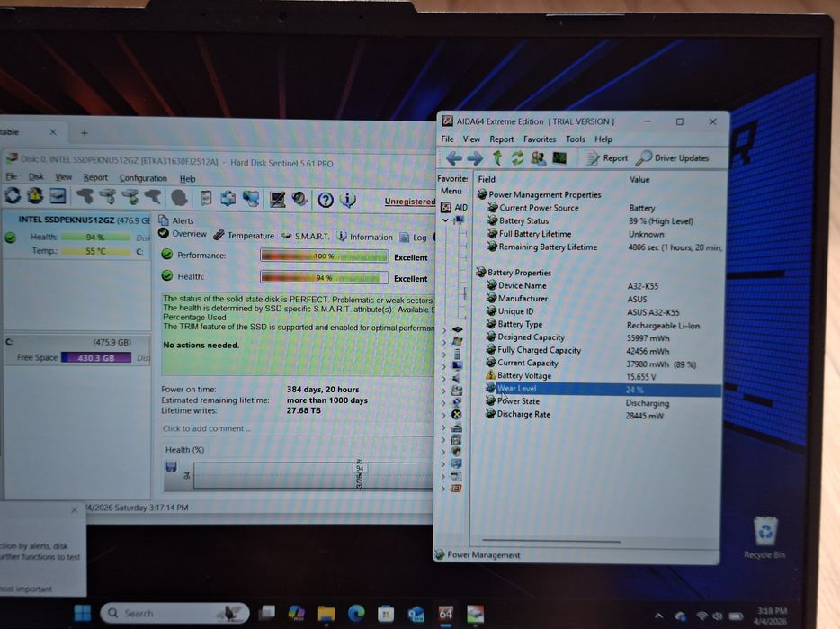Select the Wear Level row
Screen dimensions: 840x629
coord(603,390)
